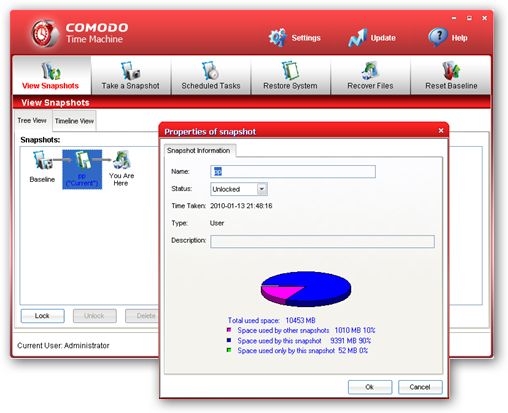Click the Time Taken value 2010-01-13 21:48:16
Screen dimensions: 508x413
coord(241,206)
